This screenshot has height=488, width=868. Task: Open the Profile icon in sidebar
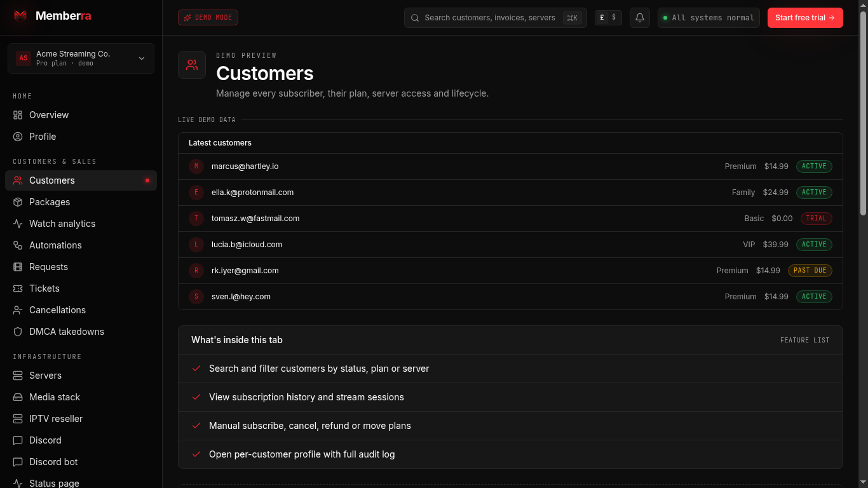pos(18,137)
